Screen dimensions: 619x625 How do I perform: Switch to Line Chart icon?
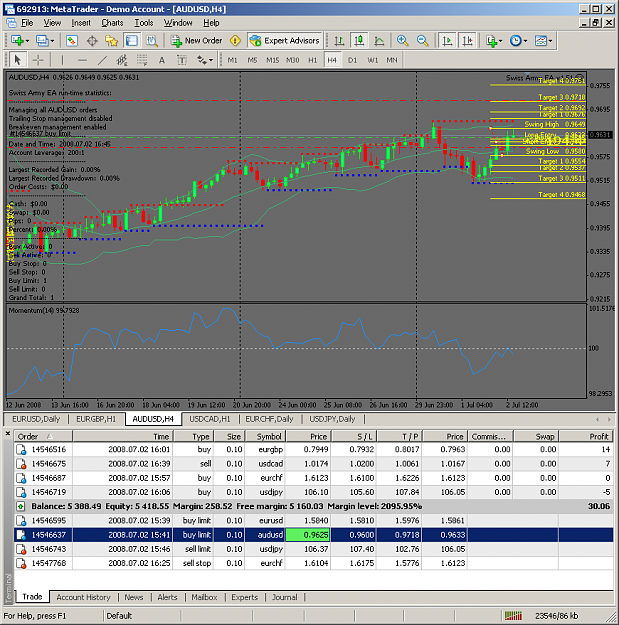379,41
